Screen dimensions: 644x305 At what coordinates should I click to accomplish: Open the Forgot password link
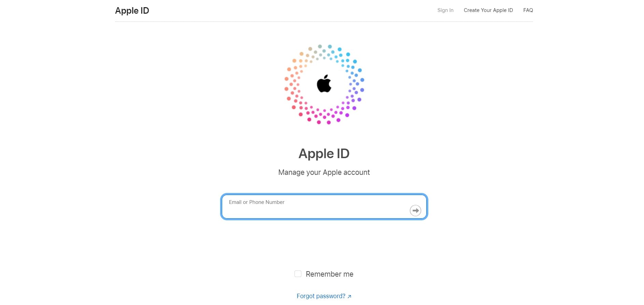(x=321, y=296)
